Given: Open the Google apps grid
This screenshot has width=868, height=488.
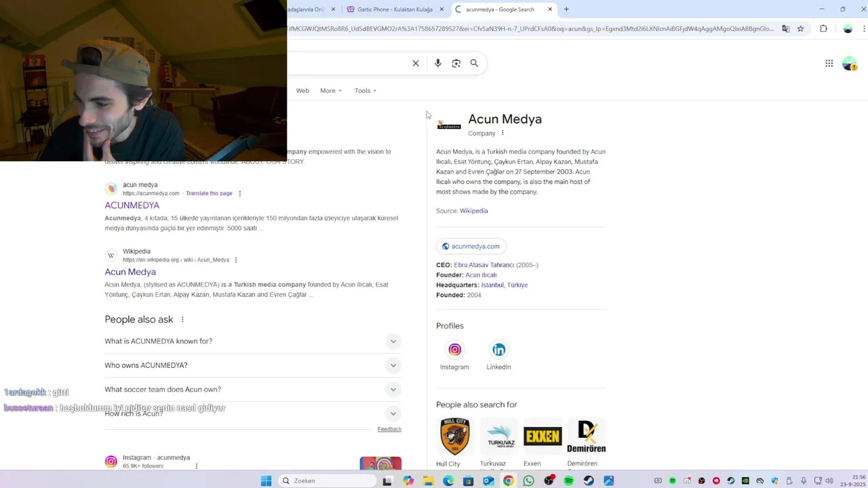Looking at the screenshot, I should pyautogui.click(x=829, y=63).
